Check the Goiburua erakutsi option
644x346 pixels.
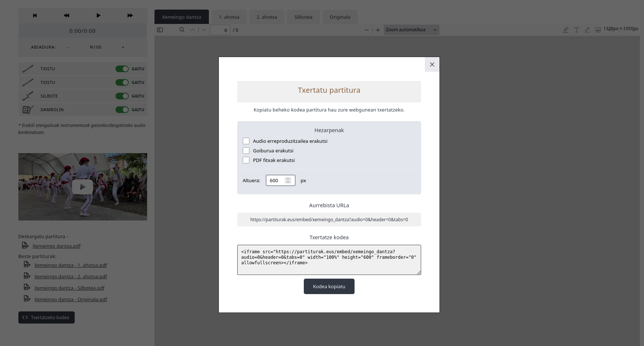click(246, 151)
